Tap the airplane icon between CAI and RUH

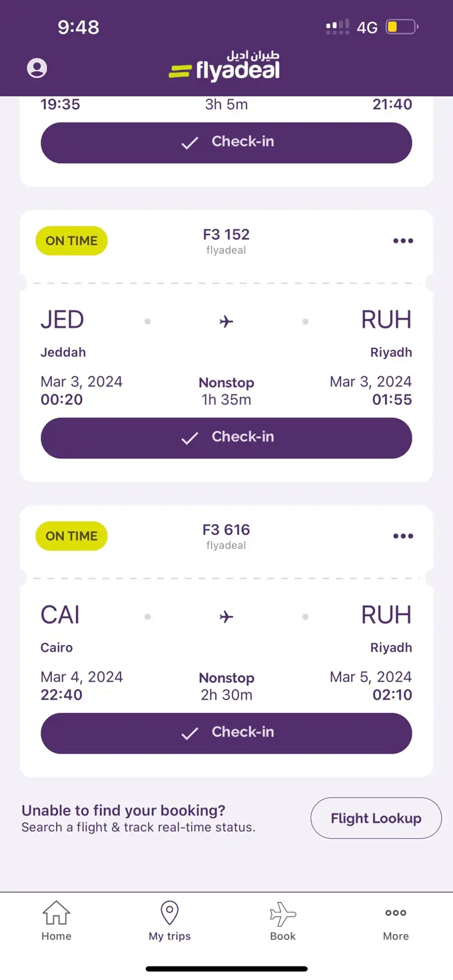point(226,617)
